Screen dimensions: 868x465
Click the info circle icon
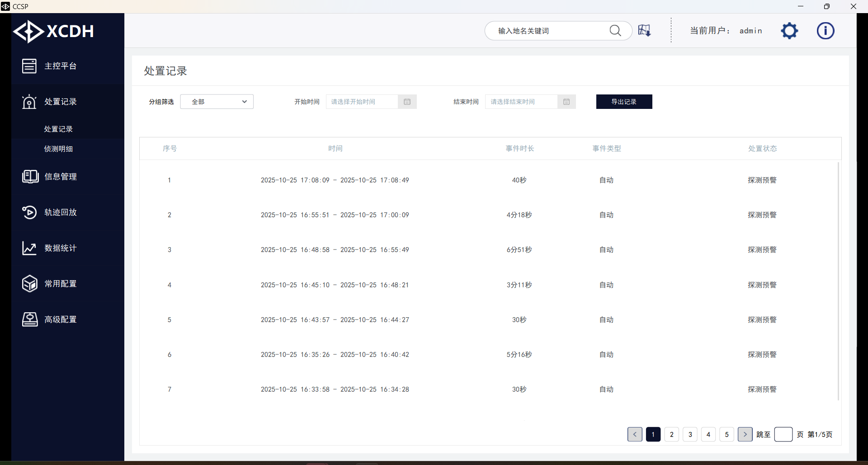(x=825, y=31)
